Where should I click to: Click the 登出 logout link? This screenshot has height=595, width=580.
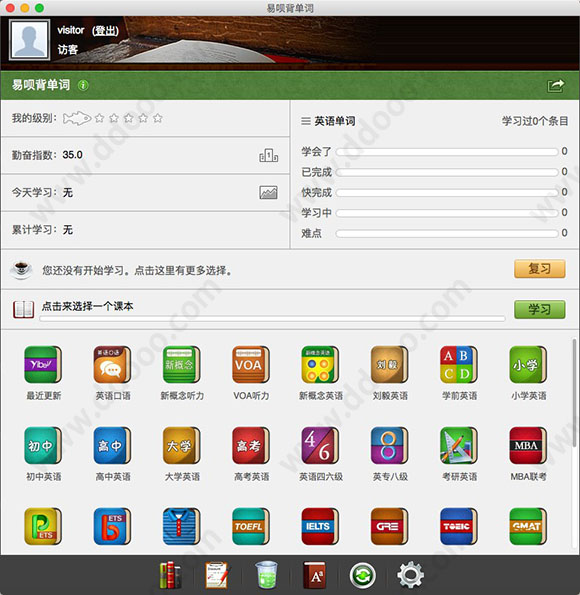106,30
